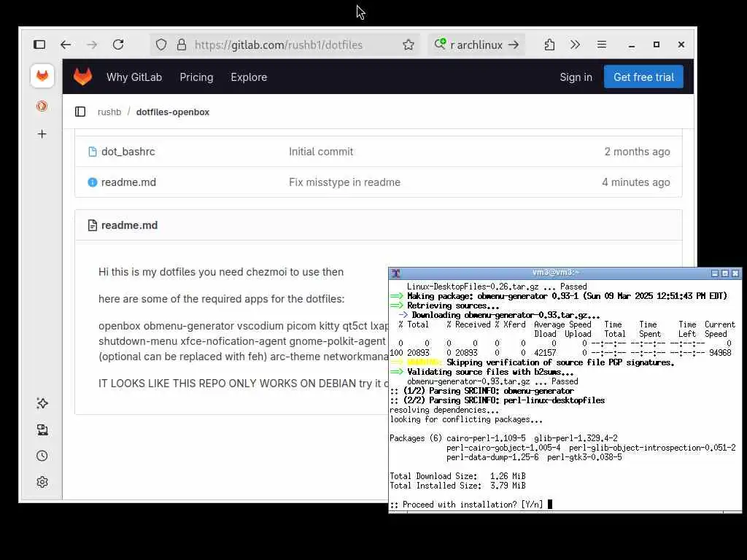
Task: Open the dotfiles-openbox breadcrumb link
Action: (x=172, y=112)
